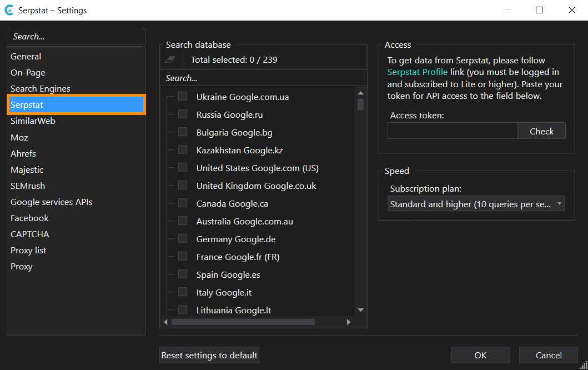The width and height of the screenshot is (588, 370).
Task: Click the vertical scrollbar thumb in database list
Action: point(361,104)
